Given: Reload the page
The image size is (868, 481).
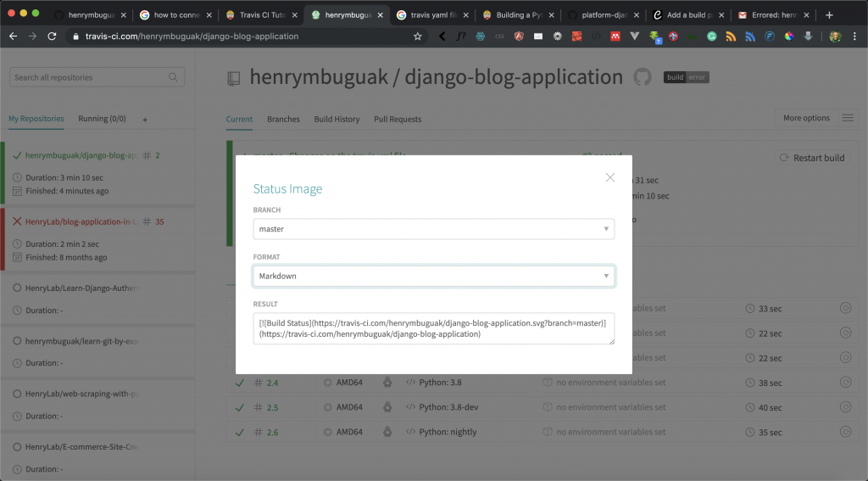Looking at the screenshot, I should [x=52, y=36].
